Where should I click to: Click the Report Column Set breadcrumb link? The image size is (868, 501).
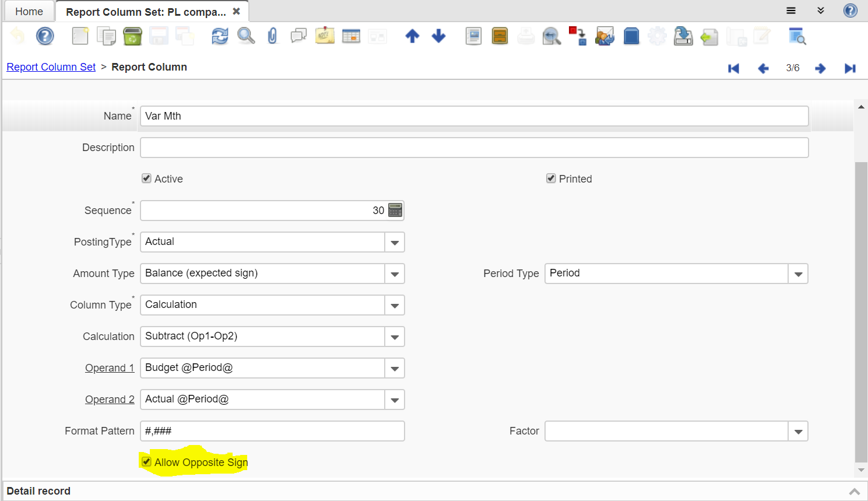(51, 67)
